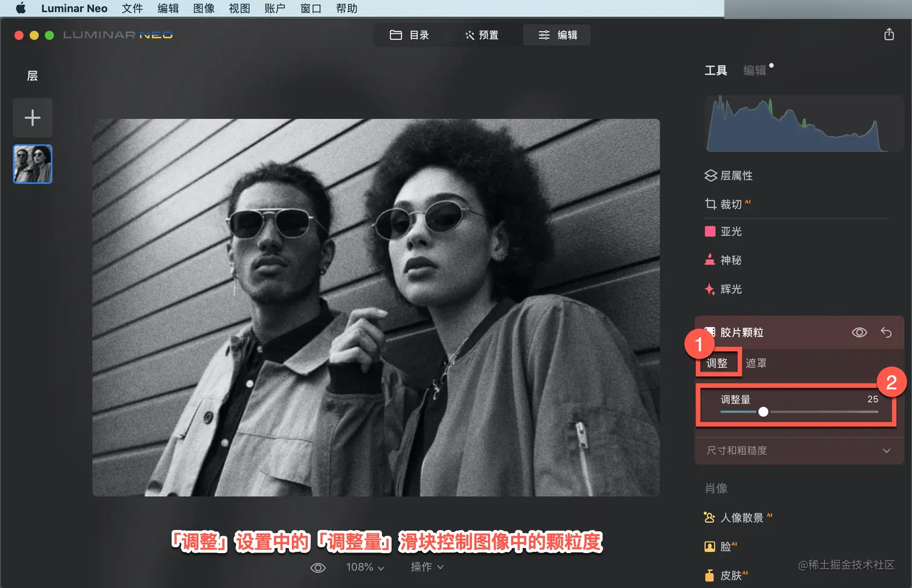Toggle 胶片颗粒 effect visibility eye
Screen dimensions: 912x588
[x=860, y=332]
